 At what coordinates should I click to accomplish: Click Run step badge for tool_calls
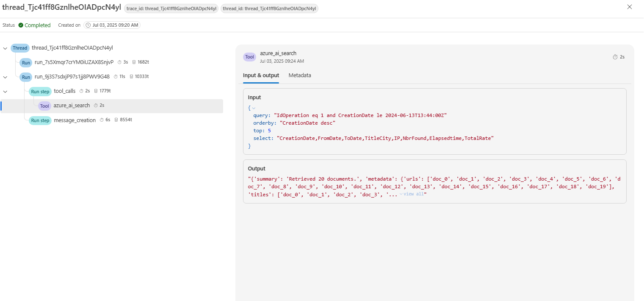40,91
